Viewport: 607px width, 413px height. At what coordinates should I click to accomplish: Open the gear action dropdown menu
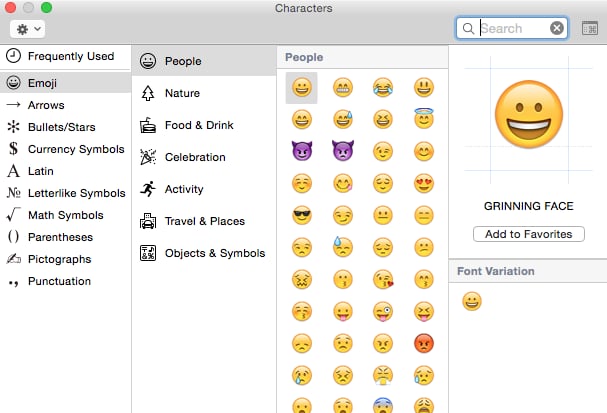coord(27,29)
